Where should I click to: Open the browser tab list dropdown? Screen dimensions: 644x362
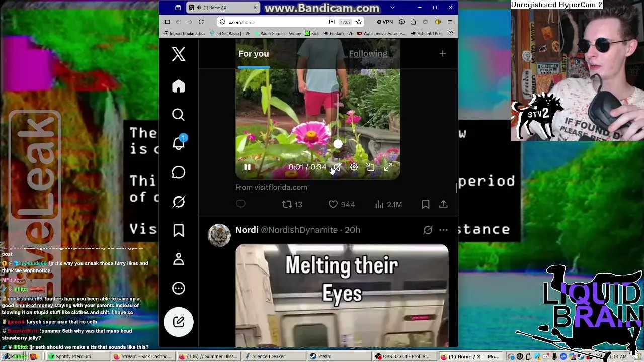(393, 8)
